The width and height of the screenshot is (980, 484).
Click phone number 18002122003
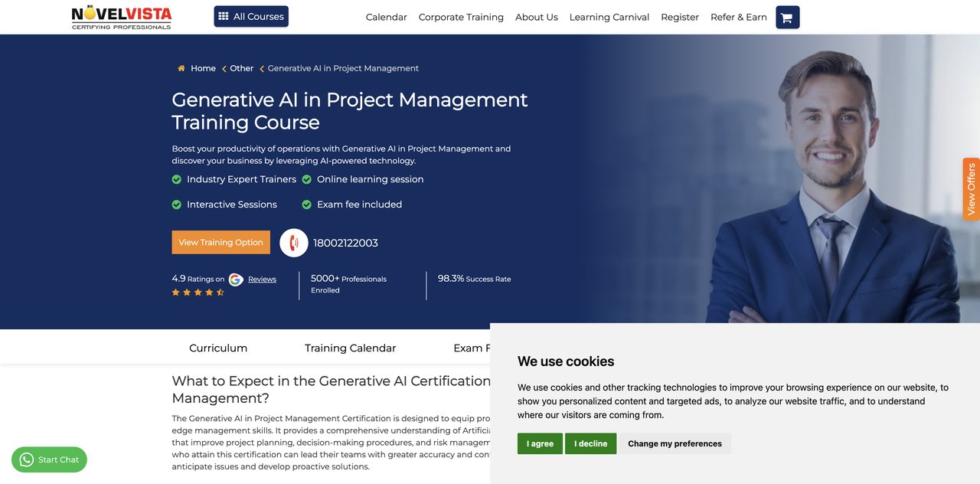[345, 243]
